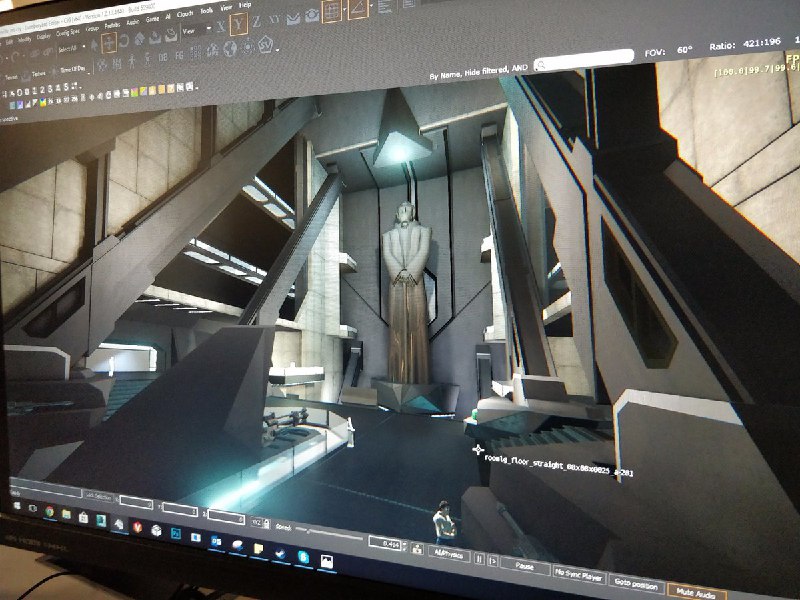Toggle No Sync Player button

point(579,575)
